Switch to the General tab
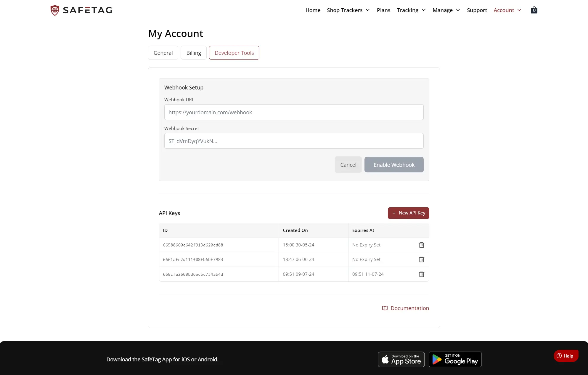Screen dimensions: 588x375 tap(163, 53)
